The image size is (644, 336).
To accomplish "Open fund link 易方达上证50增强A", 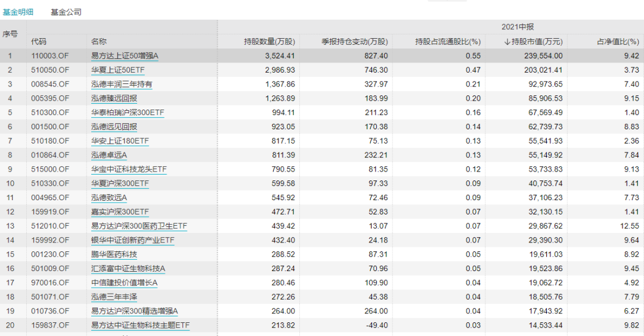I will 125,56.
